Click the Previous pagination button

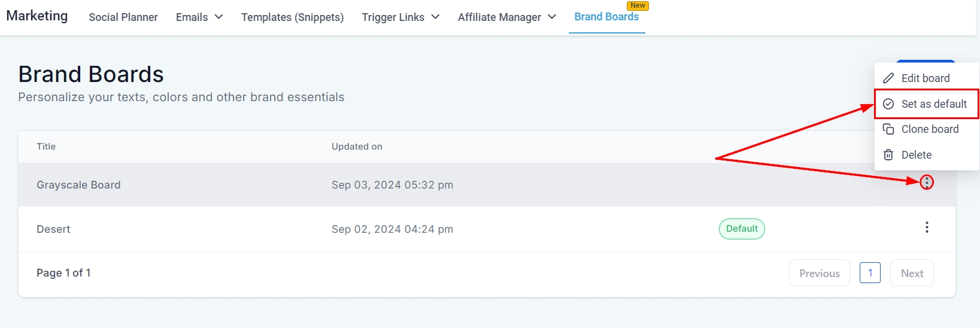coord(819,273)
